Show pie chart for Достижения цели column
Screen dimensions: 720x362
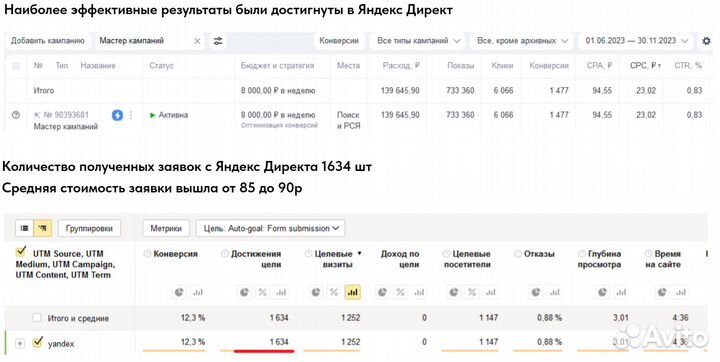245,292
